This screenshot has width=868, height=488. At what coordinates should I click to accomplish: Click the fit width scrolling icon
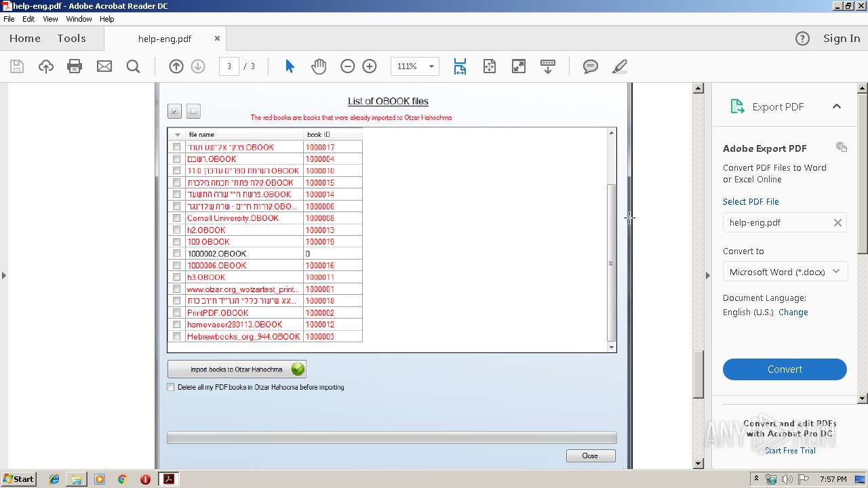460,66
